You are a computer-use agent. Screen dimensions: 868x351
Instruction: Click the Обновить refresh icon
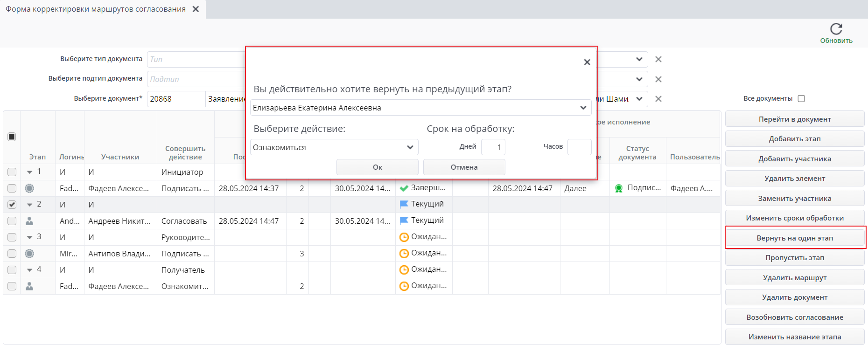836,29
